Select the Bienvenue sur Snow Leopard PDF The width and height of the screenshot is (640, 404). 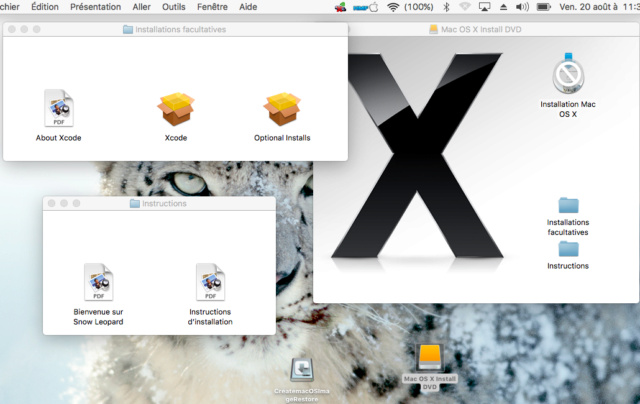98,282
